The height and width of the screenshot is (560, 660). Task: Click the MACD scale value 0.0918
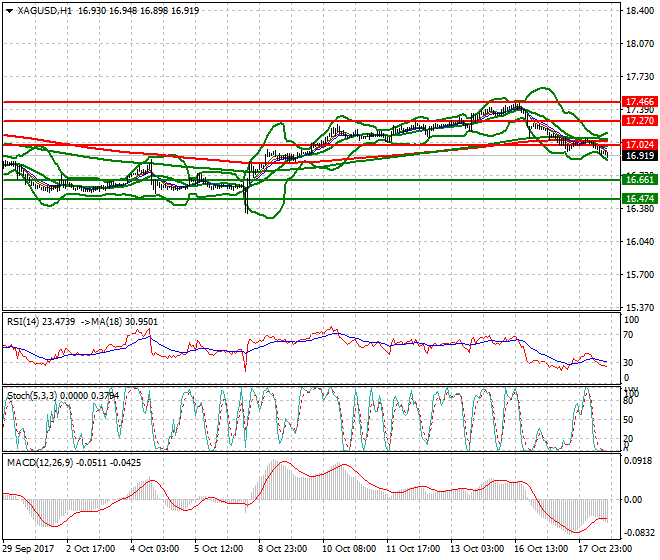pos(639,461)
